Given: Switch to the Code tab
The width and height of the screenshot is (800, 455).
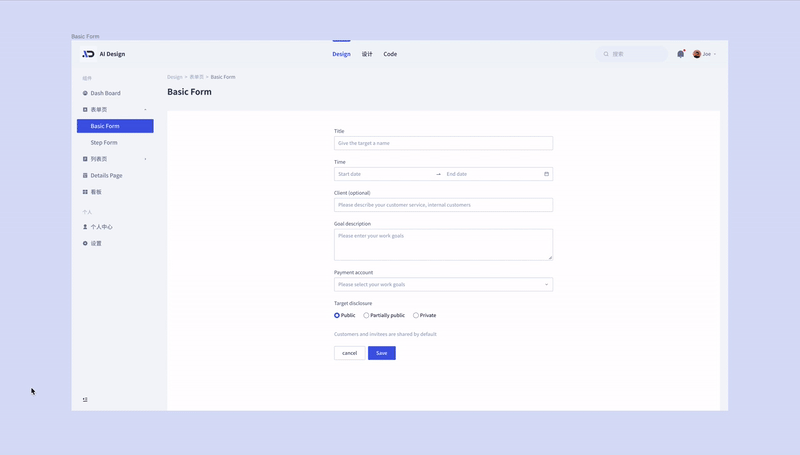Looking at the screenshot, I should pos(390,54).
